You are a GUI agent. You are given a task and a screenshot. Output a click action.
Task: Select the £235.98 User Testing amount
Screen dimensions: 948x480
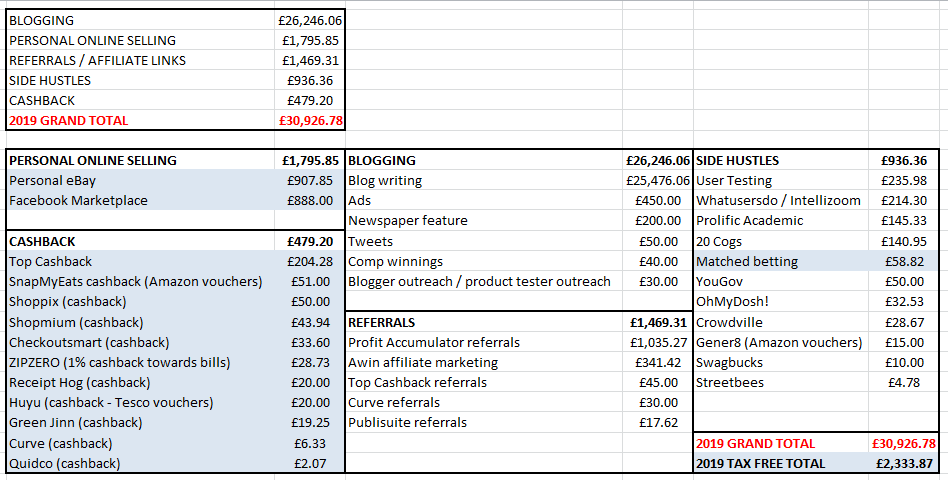click(903, 180)
